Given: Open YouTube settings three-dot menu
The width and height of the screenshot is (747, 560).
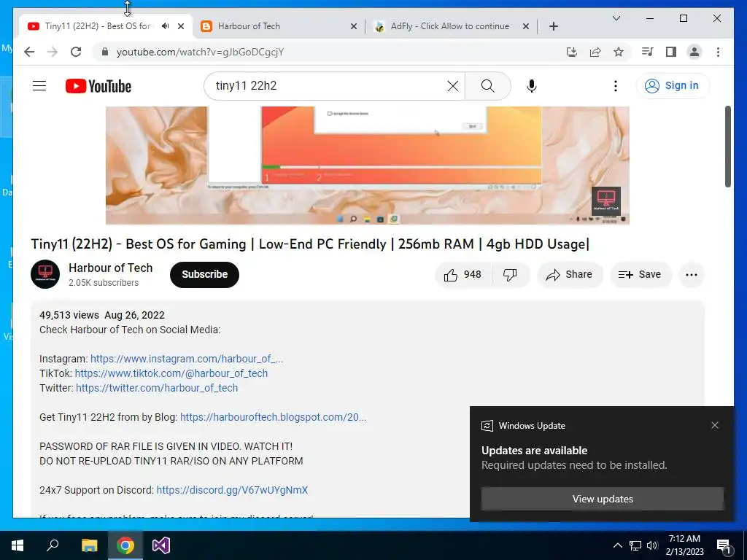Looking at the screenshot, I should 616,86.
